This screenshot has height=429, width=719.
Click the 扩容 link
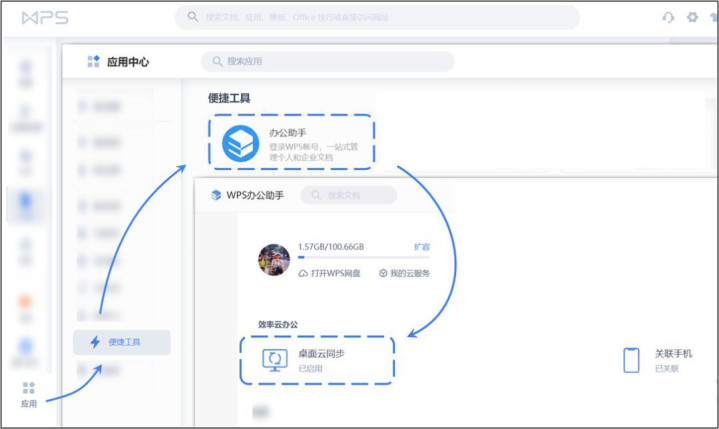pyautogui.click(x=422, y=247)
